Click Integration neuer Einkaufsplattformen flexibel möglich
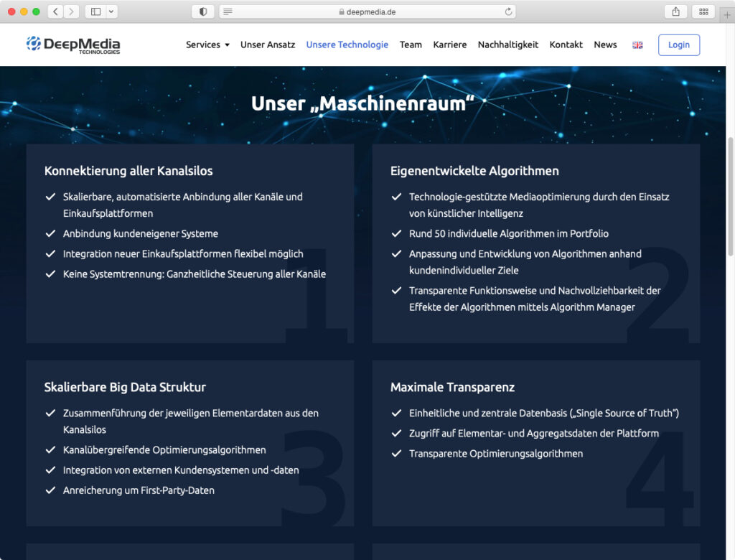This screenshot has height=560, width=735. (x=183, y=253)
